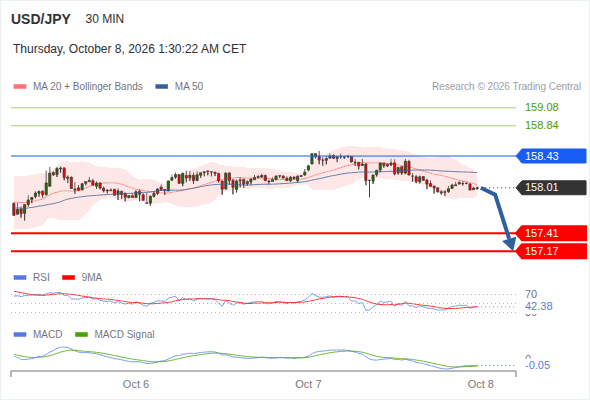Click the Oct 6 date axis label
Screen dimensions: 590x400
pyautogui.click(x=136, y=384)
